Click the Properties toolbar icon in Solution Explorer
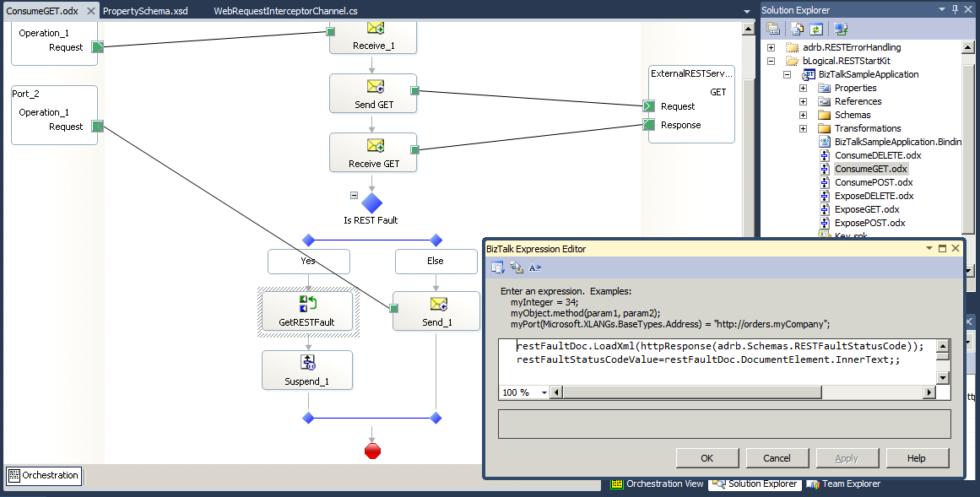Viewport: 980px width, 497px height. click(x=773, y=29)
